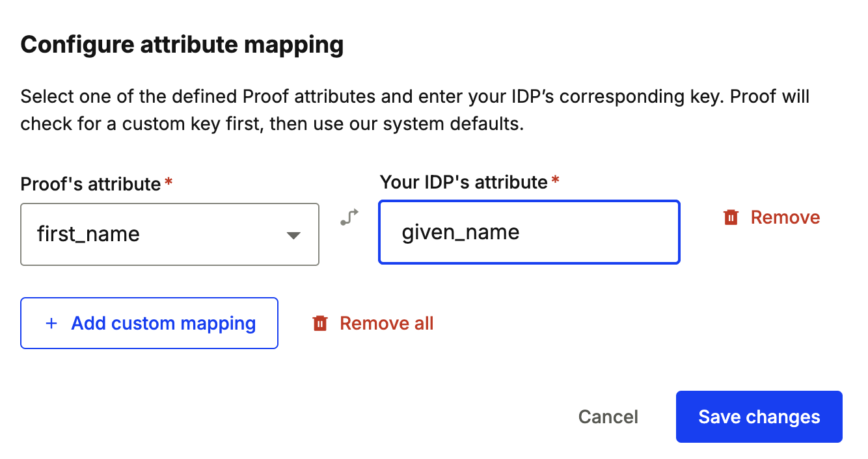Click the plus icon in Add custom mapping
Image resolution: width=868 pixels, height=459 pixels.
click(x=51, y=323)
